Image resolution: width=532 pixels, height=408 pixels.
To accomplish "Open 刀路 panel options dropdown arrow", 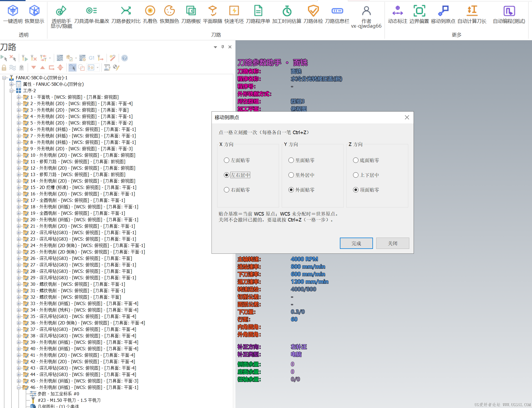I will [x=215, y=47].
